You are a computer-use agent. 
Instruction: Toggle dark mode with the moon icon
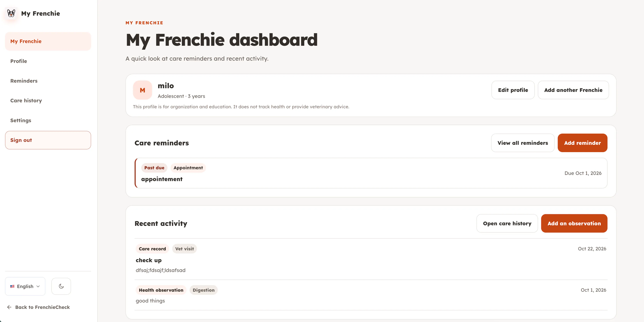tap(61, 286)
